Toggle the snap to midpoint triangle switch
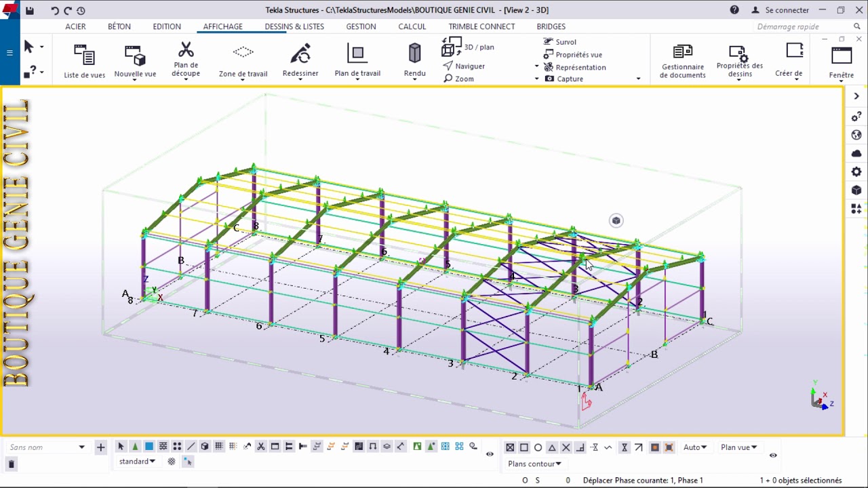This screenshot has height=488, width=868. tap(552, 447)
